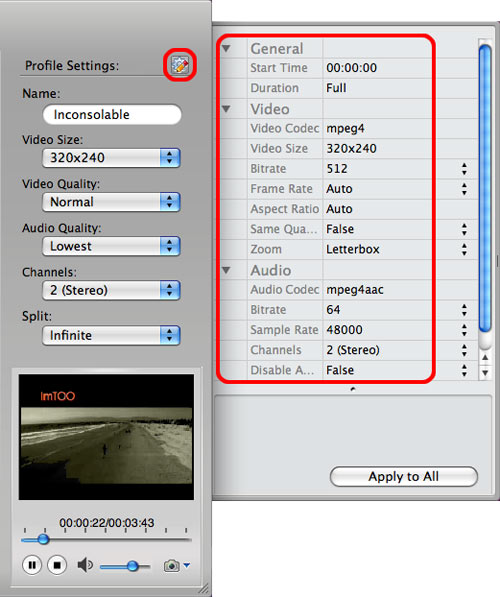The image size is (500, 597).
Task: Click the playback position slider knob
Action: coord(43,539)
